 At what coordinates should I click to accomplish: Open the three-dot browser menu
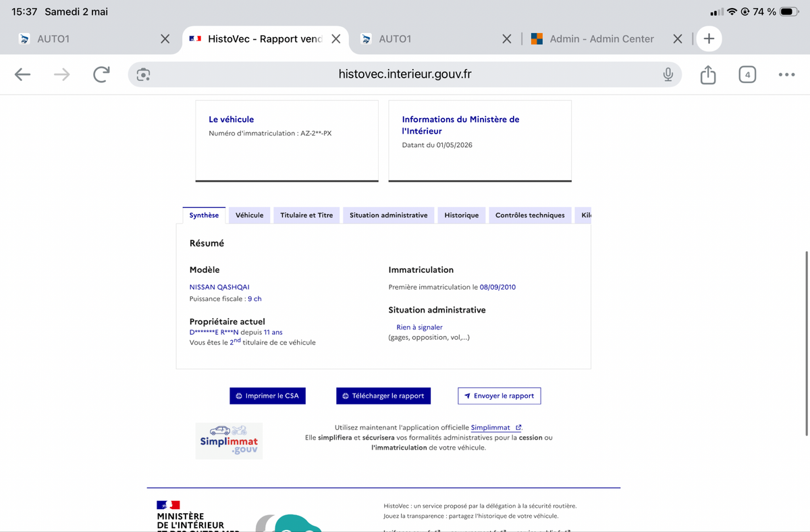tap(786, 74)
